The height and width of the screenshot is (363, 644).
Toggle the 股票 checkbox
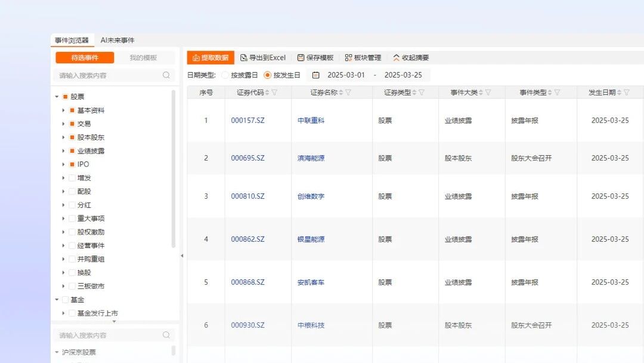(65, 97)
